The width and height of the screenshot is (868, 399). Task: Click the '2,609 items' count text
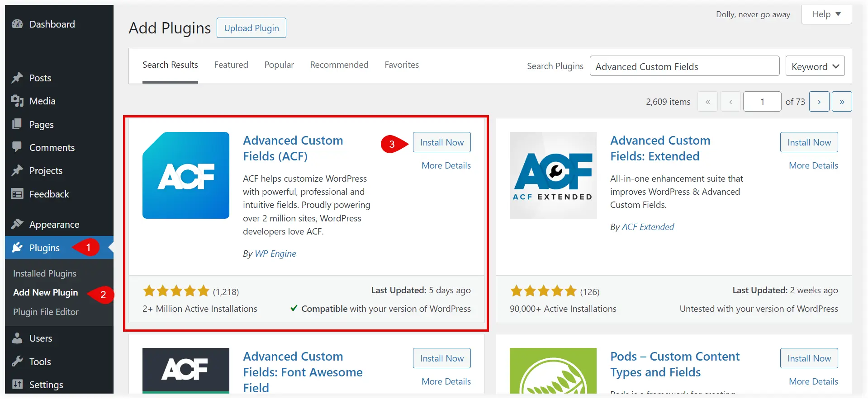pyautogui.click(x=668, y=102)
